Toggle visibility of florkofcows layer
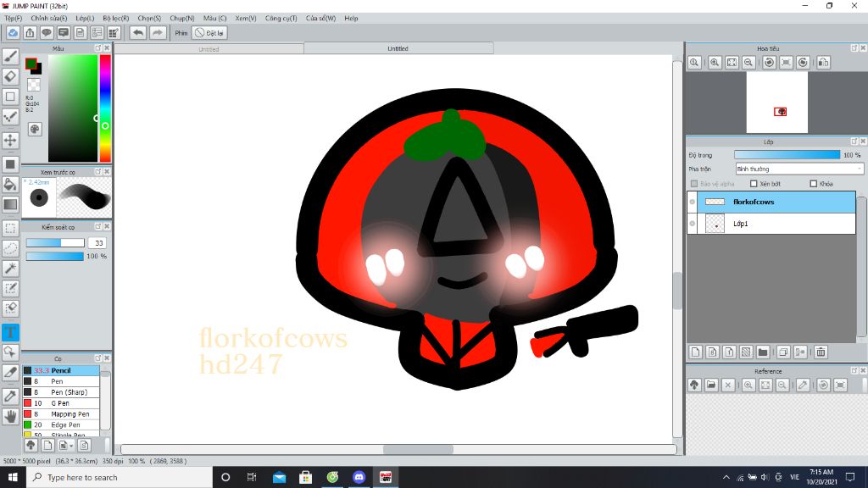The image size is (868, 488). [692, 202]
